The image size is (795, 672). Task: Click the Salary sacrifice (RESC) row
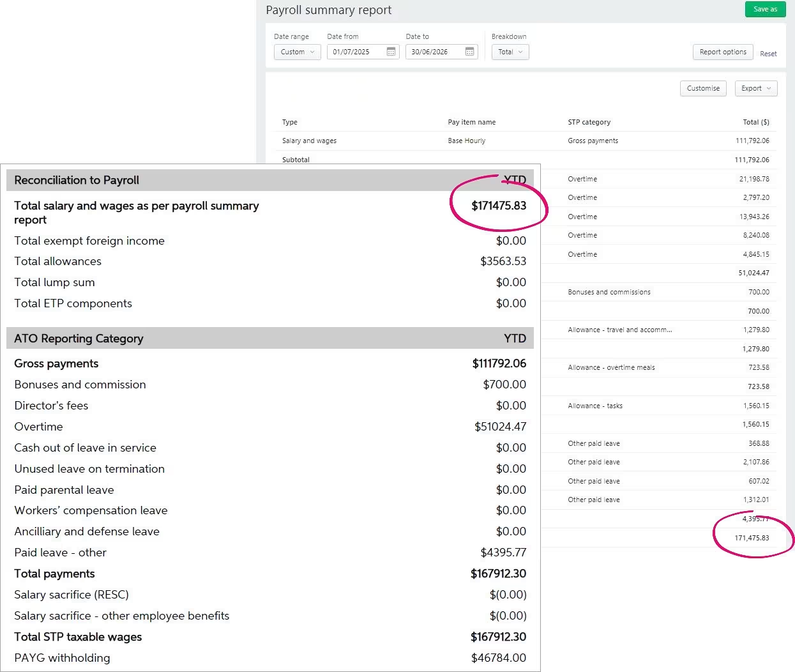pyautogui.click(x=270, y=595)
